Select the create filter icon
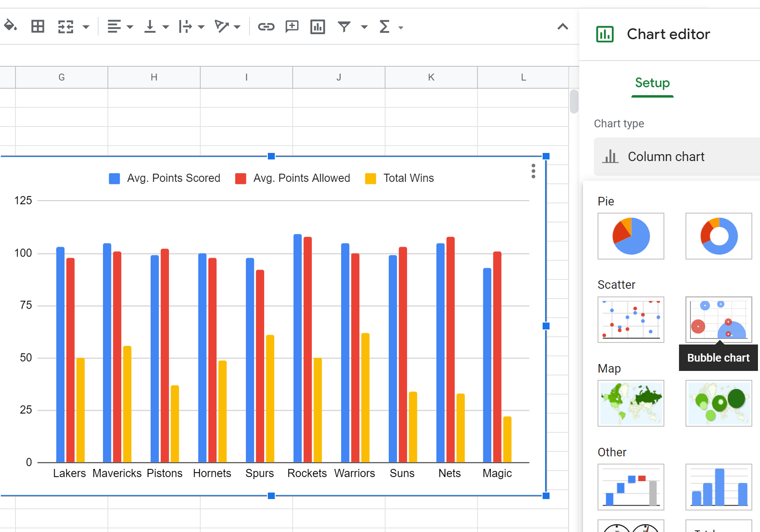The image size is (760, 532). [x=344, y=26]
